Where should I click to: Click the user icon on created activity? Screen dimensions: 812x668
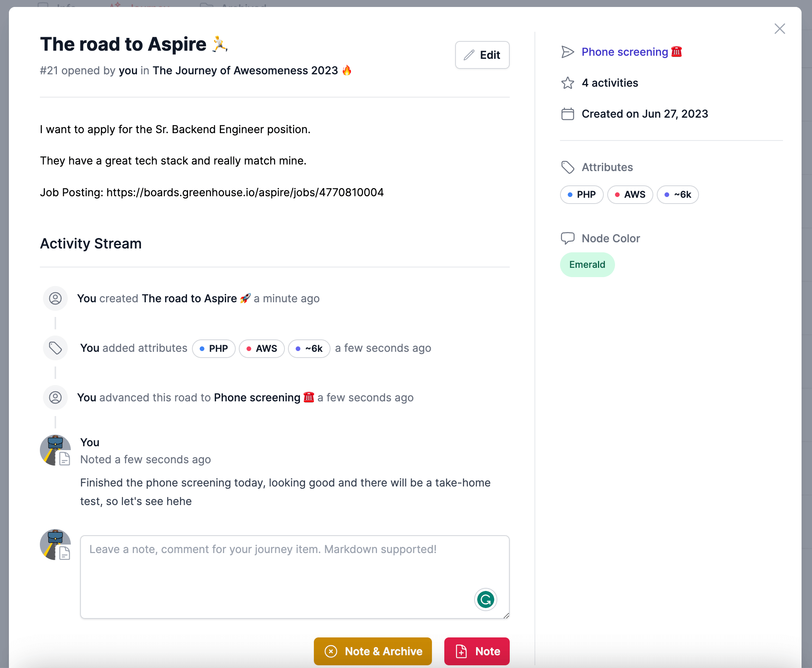[55, 298]
